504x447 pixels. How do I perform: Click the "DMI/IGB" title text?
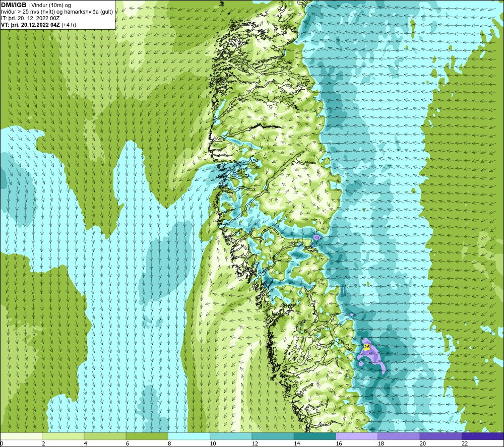14,5
